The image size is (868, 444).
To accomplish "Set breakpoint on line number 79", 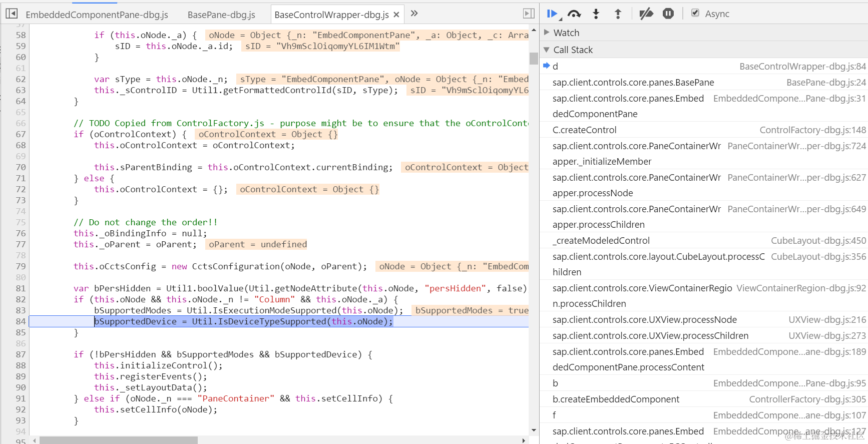I will [x=21, y=266].
